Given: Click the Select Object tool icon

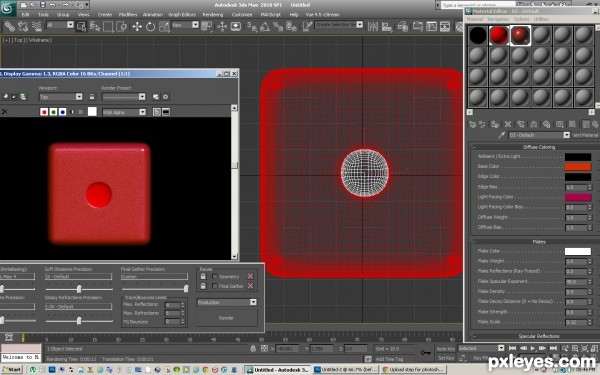Looking at the screenshot, I should 81,26.
